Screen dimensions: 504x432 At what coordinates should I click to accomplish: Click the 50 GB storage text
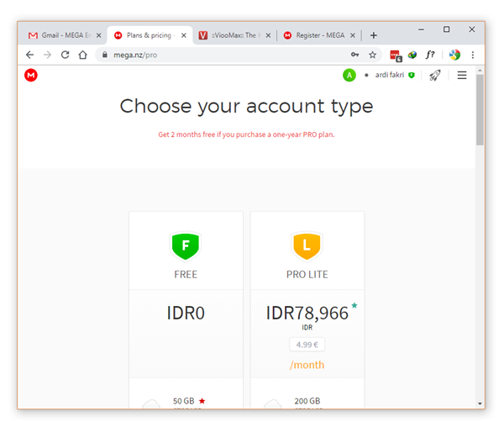point(183,401)
